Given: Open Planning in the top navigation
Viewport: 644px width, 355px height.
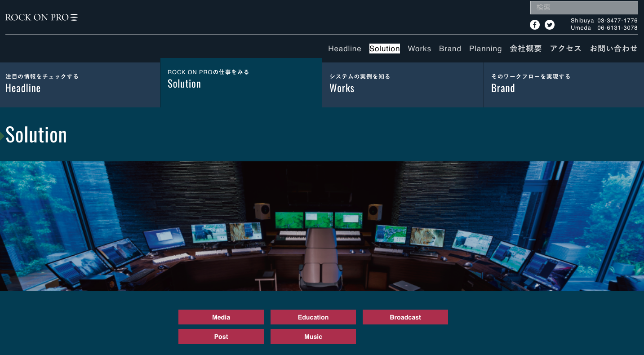Looking at the screenshot, I should (485, 49).
